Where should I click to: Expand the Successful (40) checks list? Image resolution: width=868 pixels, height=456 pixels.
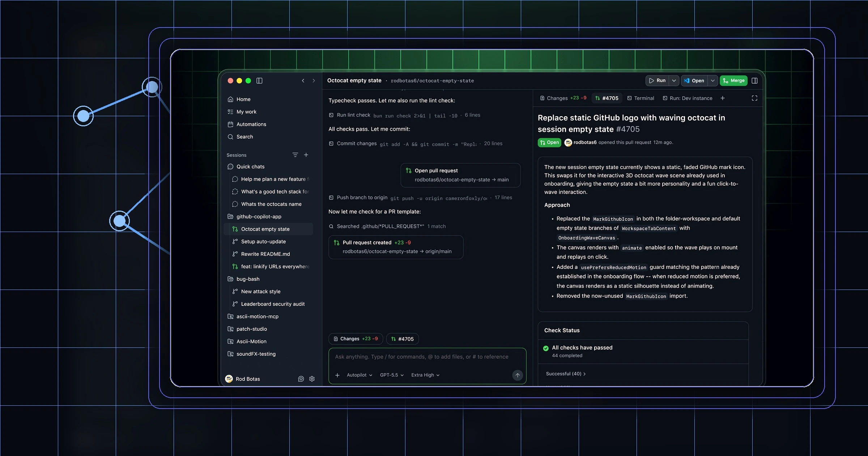coord(566,374)
